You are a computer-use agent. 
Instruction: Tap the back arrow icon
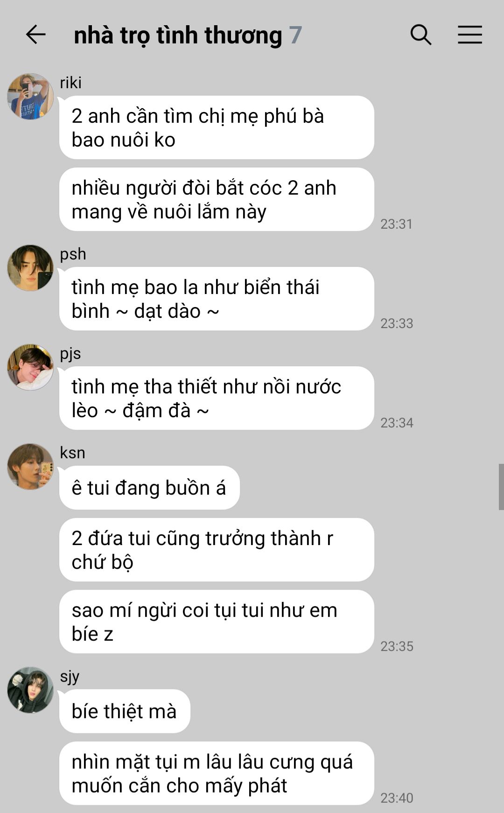pos(35,35)
